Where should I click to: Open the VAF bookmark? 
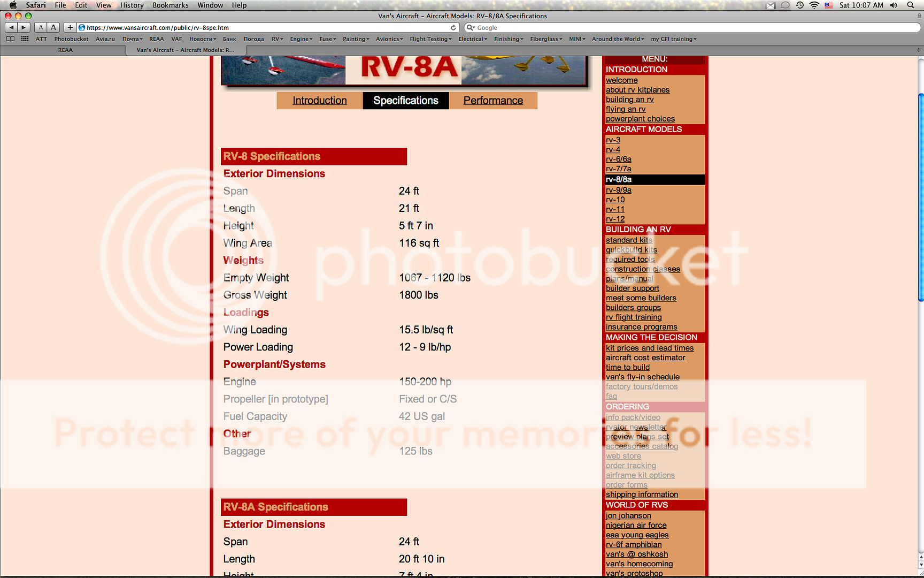[176, 39]
